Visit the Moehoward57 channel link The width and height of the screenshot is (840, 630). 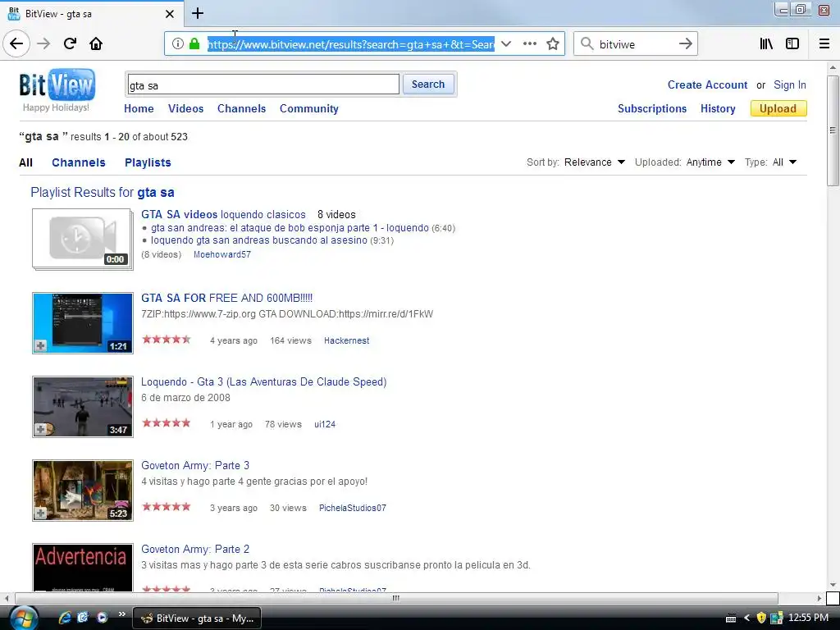pyautogui.click(x=221, y=254)
